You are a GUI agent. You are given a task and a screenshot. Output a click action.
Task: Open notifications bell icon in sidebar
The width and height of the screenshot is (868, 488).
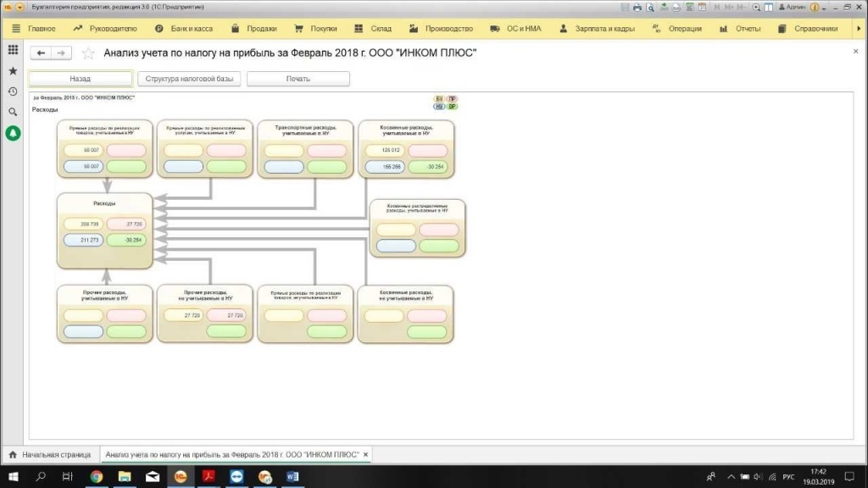(x=13, y=133)
